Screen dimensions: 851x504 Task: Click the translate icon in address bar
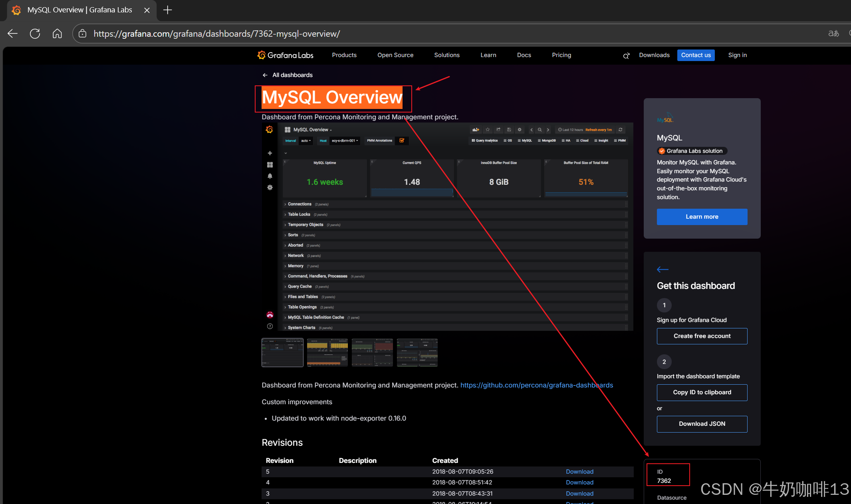pyautogui.click(x=833, y=34)
